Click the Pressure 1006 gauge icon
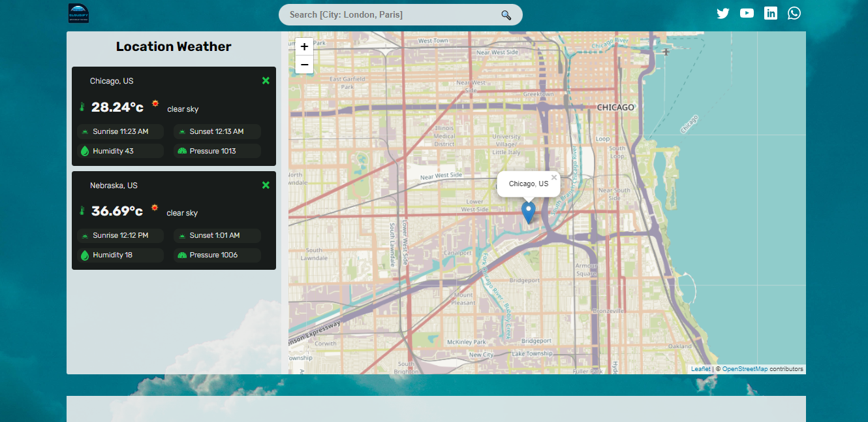868x422 pixels. click(182, 255)
